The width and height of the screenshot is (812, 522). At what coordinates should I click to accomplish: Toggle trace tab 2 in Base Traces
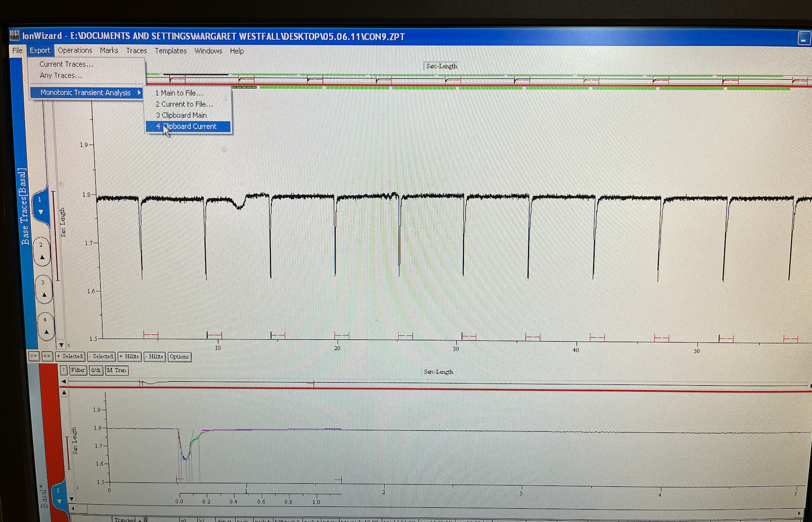click(x=42, y=251)
